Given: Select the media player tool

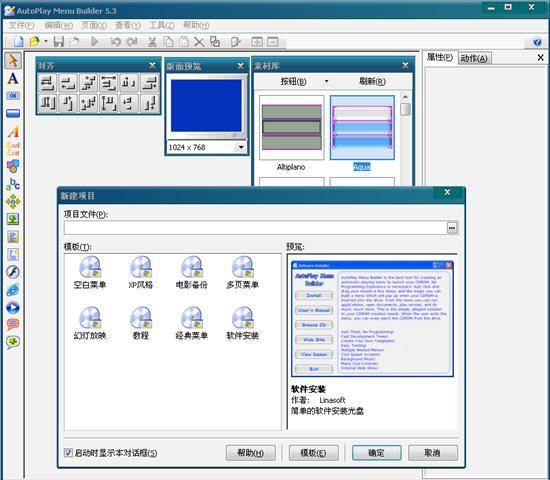Looking at the screenshot, I should (13, 307).
